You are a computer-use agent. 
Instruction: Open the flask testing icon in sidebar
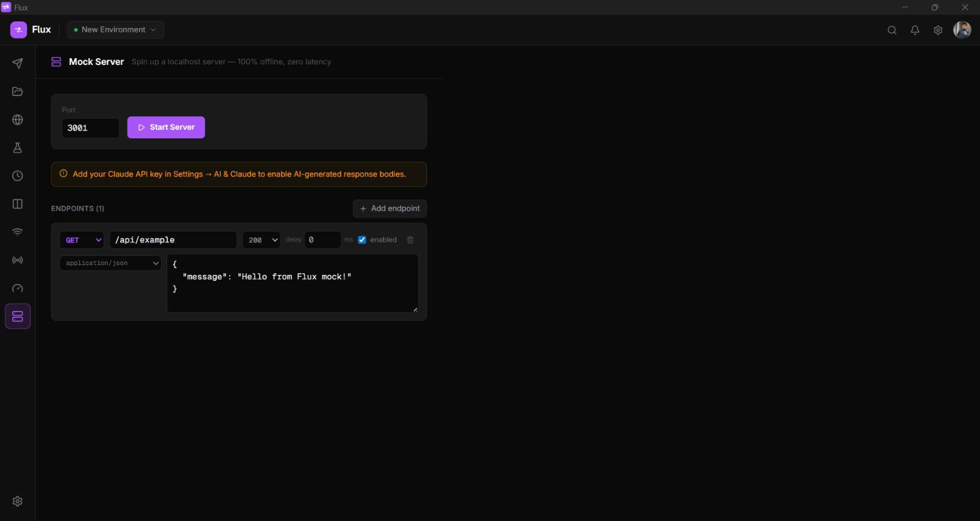pyautogui.click(x=18, y=148)
